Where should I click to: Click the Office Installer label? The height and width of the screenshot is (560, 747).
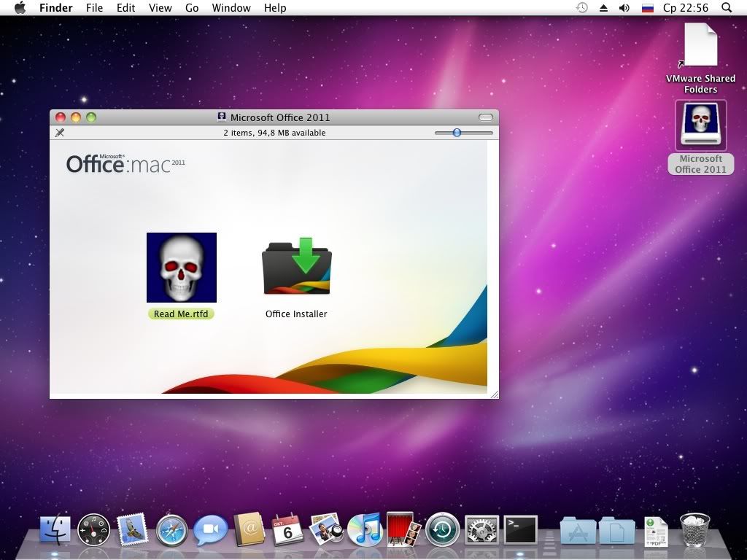coord(296,314)
